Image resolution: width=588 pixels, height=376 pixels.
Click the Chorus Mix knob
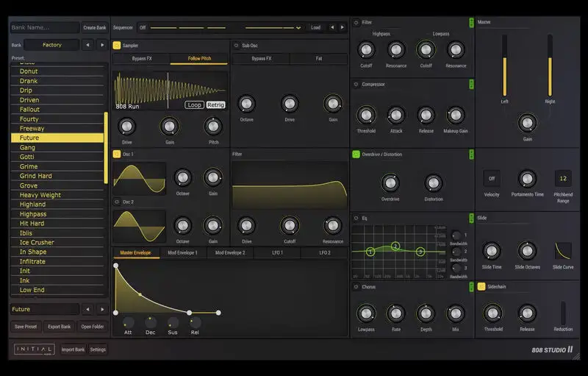455,313
